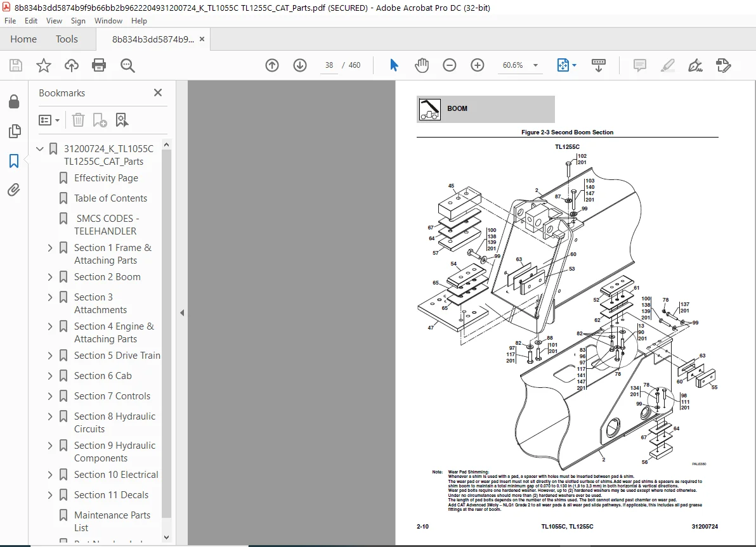Open the Find text magnifier icon
The width and height of the screenshot is (756, 547).
point(127,65)
